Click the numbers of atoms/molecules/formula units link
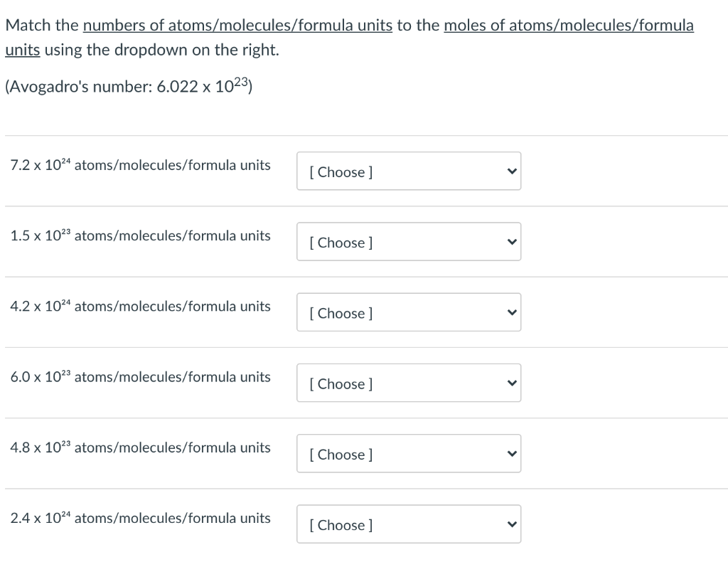 click(x=238, y=25)
